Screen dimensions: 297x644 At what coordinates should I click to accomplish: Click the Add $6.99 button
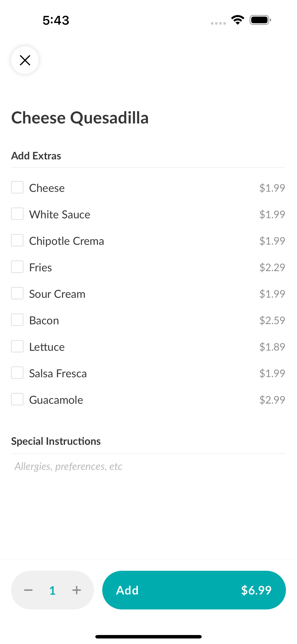point(194,590)
